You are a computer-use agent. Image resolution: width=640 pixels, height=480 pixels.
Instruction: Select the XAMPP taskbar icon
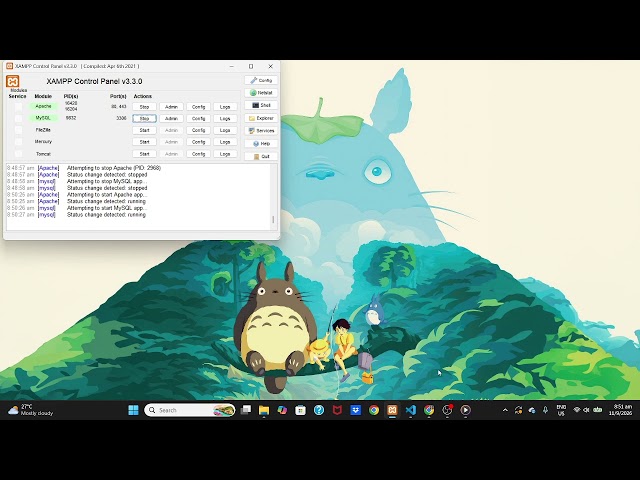pyautogui.click(x=392, y=410)
